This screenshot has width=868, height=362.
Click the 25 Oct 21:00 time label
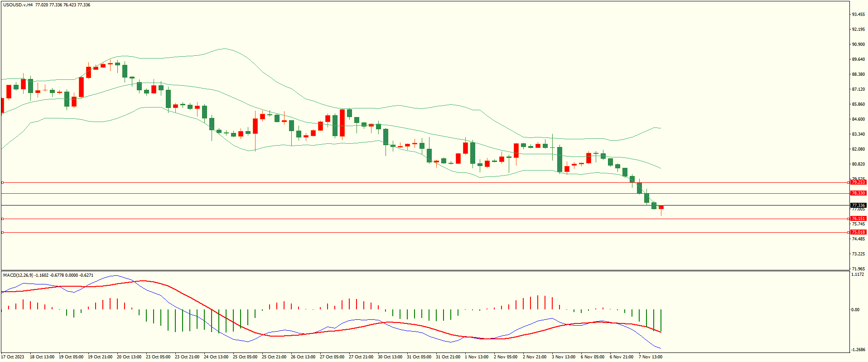pyautogui.click(x=274, y=357)
